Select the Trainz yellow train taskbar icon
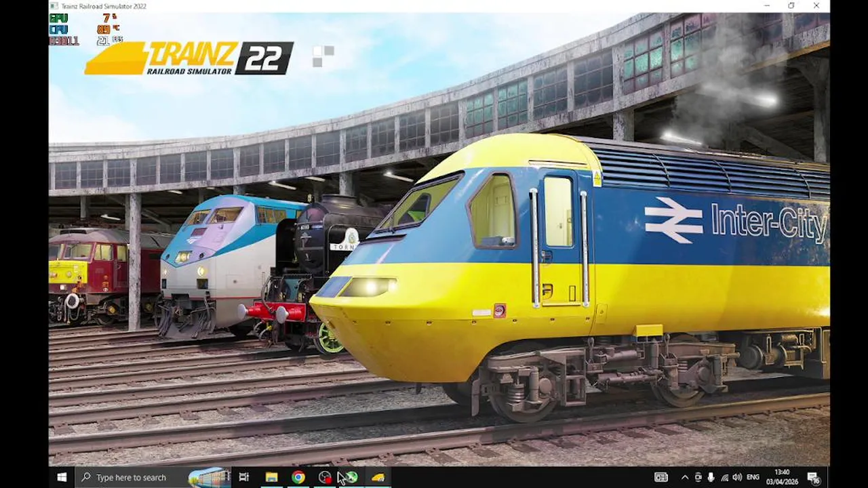 (x=378, y=477)
